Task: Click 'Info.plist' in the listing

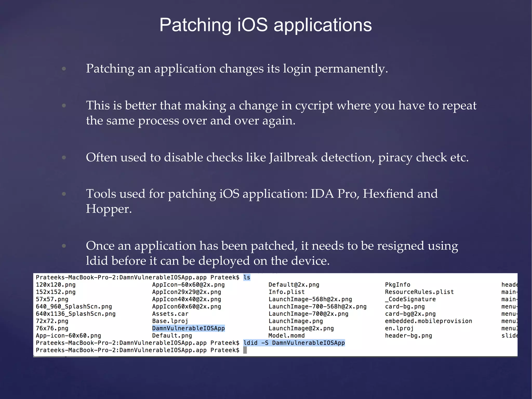Action: click(287, 292)
